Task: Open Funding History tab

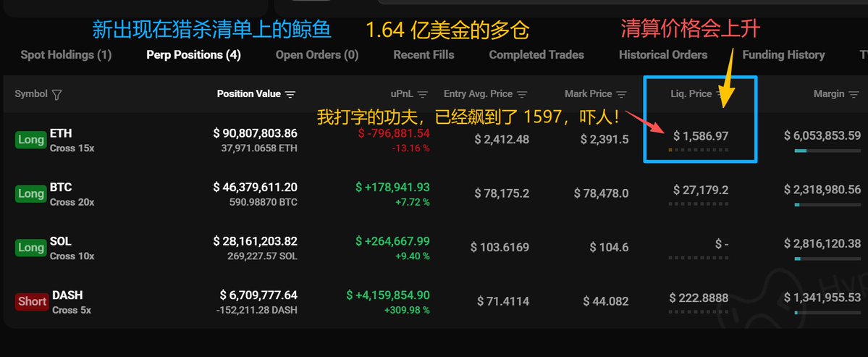Action: [783, 55]
